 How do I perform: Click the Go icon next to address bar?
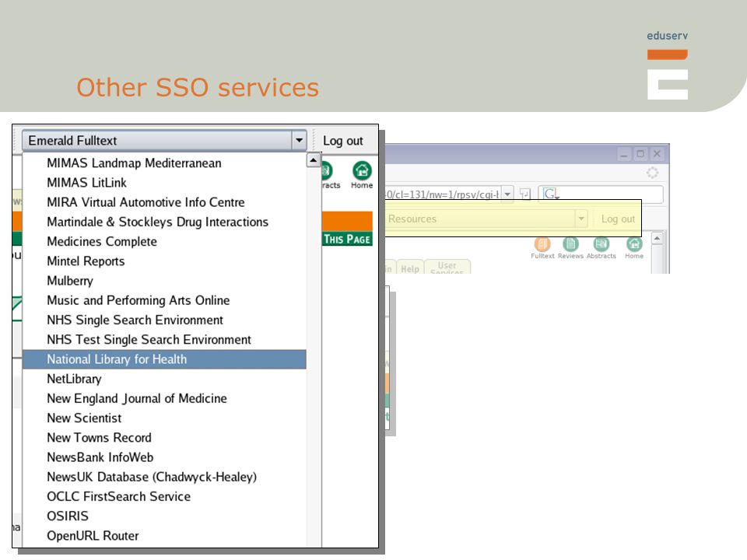tap(524, 194)
